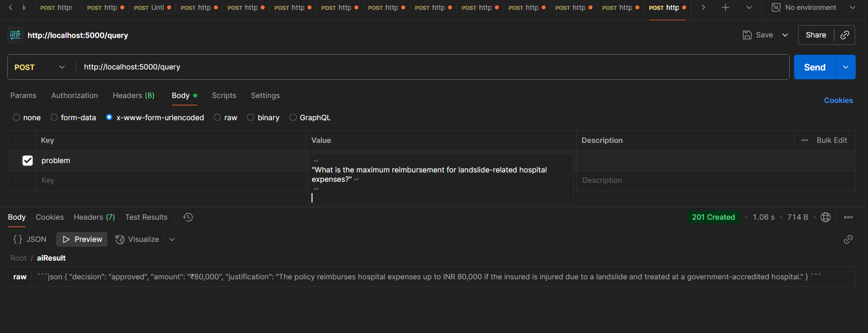Open a new request tab with plus icon
The width and height of the screenshot is (868, 333).
point(726,7)
